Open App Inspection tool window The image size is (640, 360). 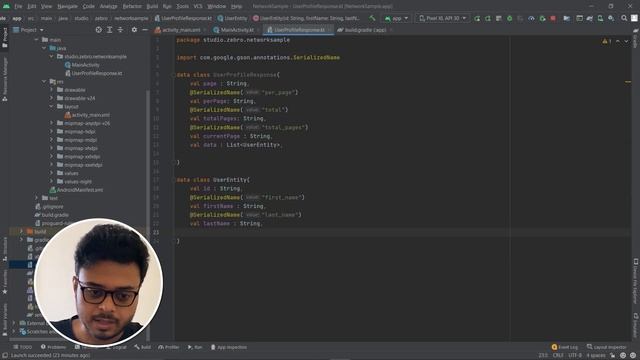tap(228, 347)
